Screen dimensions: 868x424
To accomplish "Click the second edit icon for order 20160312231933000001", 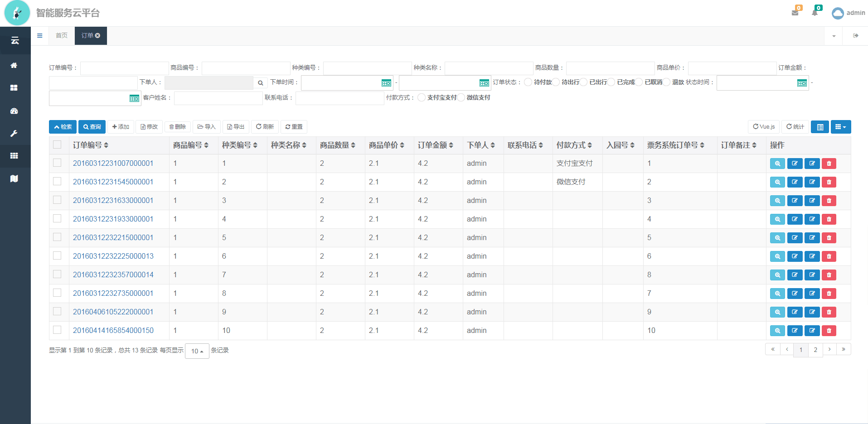I will click(812, 219).
